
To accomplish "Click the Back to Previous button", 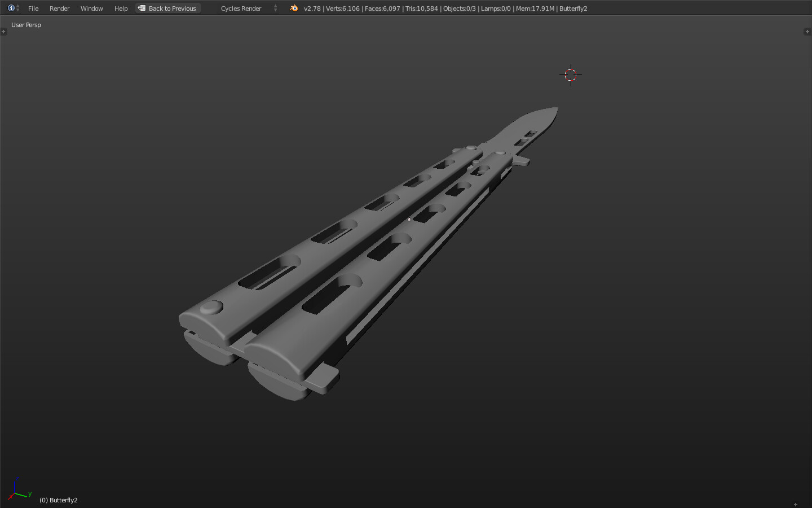I will click(x=168, y=8).
